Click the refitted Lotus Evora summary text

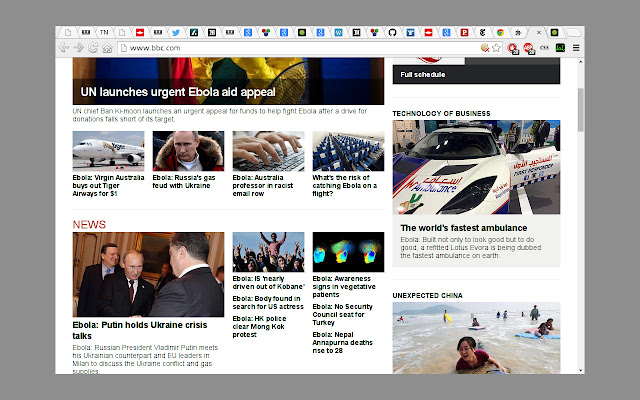coord(471,247)
